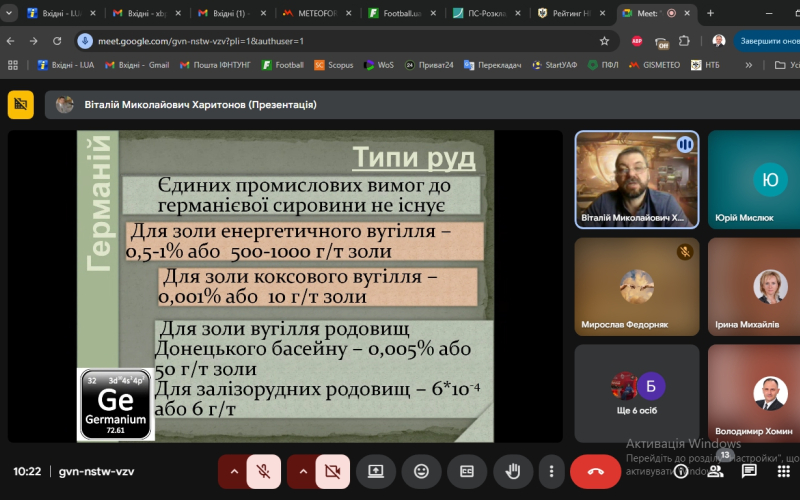Click the address bar URL
The height and width of the screenshot is (500, 800).
coord(201,41)
